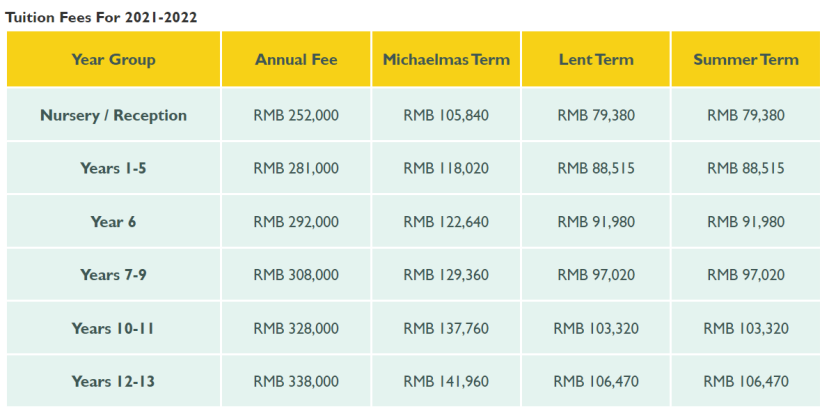Click the RMB 252,000 annual fee cell
Viewport: 829px width, 416px height.
pos(296,115)
